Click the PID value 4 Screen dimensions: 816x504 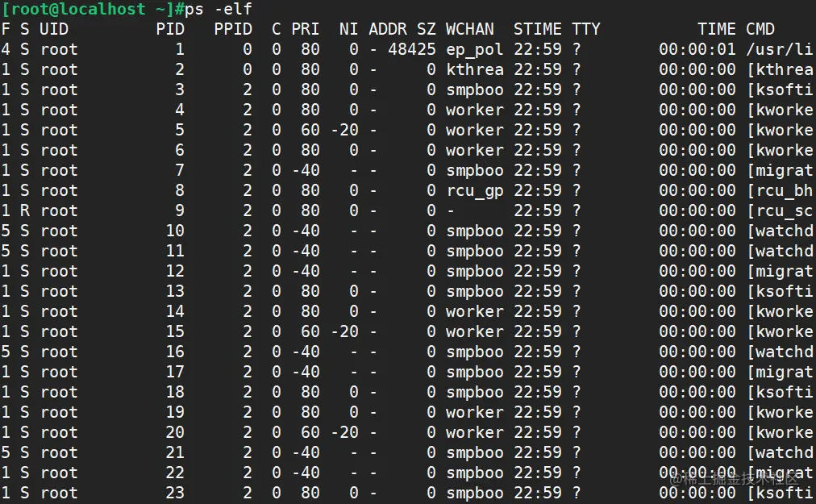[x=180, y=110]
